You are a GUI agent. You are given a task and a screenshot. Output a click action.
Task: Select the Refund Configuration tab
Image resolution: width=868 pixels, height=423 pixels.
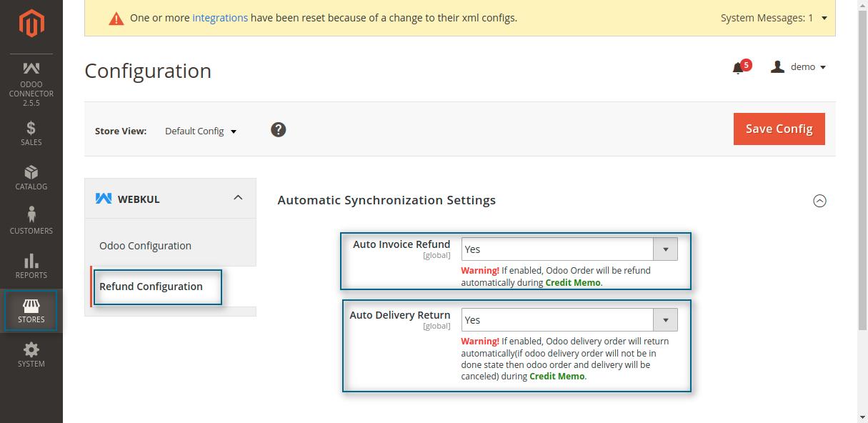tap(151, 287)
